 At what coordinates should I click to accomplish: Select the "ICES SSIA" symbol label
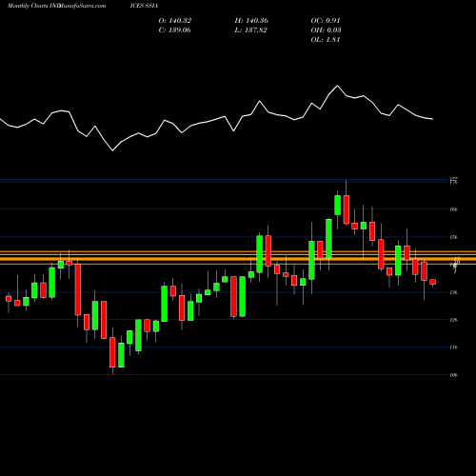point(144,6)
